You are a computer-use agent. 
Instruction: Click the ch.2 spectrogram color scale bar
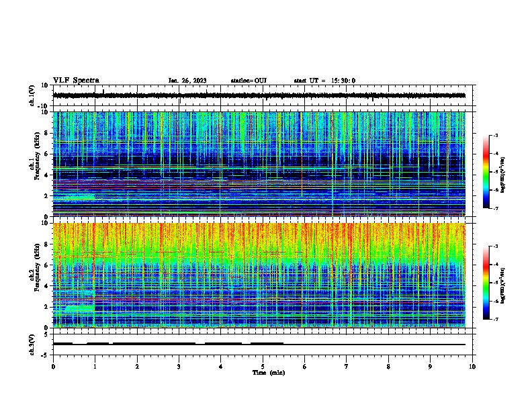486,283
